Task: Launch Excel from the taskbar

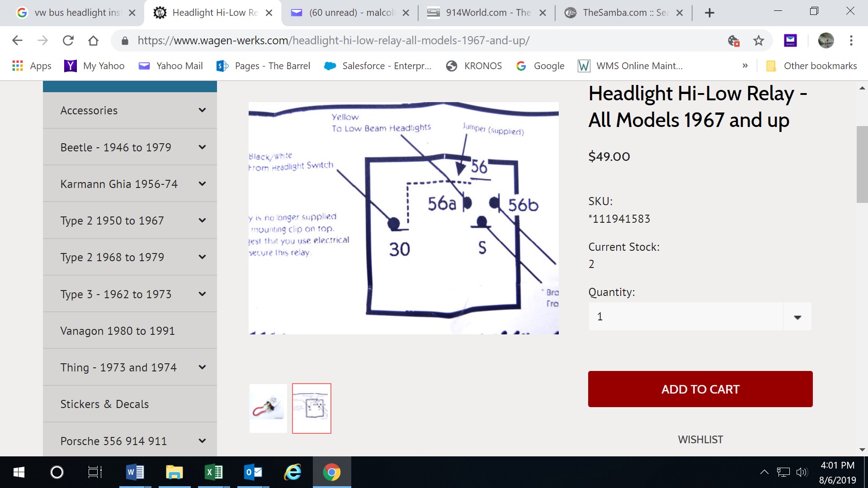Action: [x=213, y=472]
